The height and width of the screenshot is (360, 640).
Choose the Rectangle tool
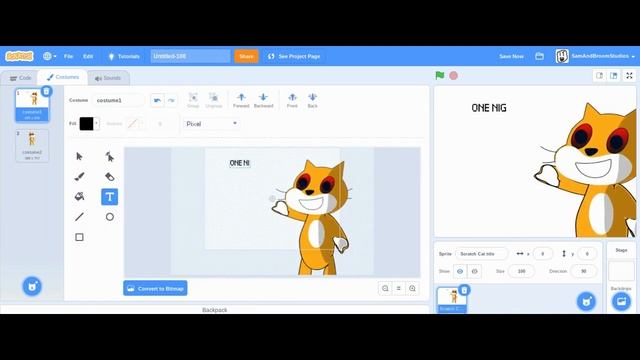point(79,237)
